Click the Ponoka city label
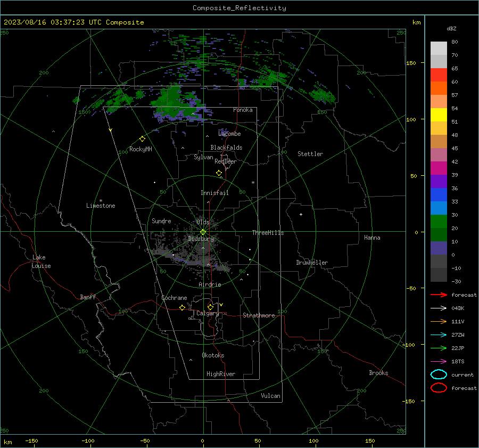This screenshot has height=448, width=479. point(243,110)
